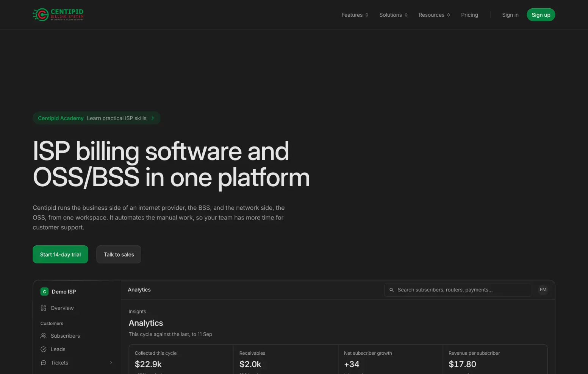Screen dimensions: 588x374
Task: Expand the Solutions dropdown menu
Action: pyautogui.click(x=394, y=15)
